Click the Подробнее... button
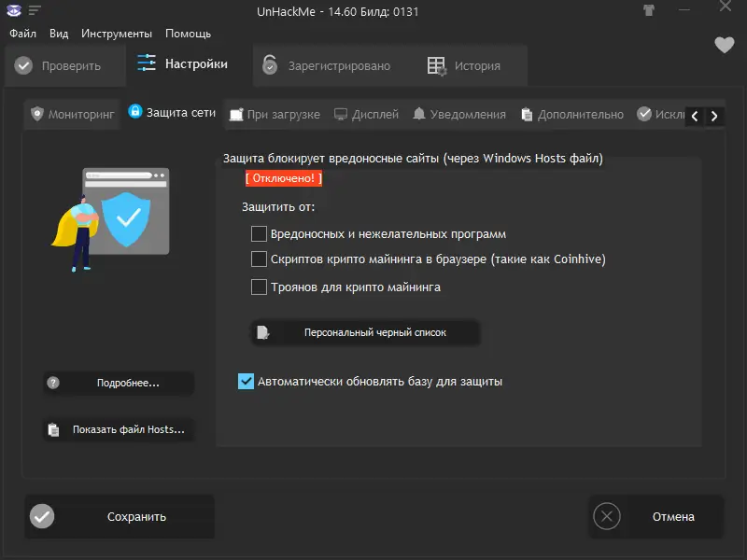 pos(119,383)
